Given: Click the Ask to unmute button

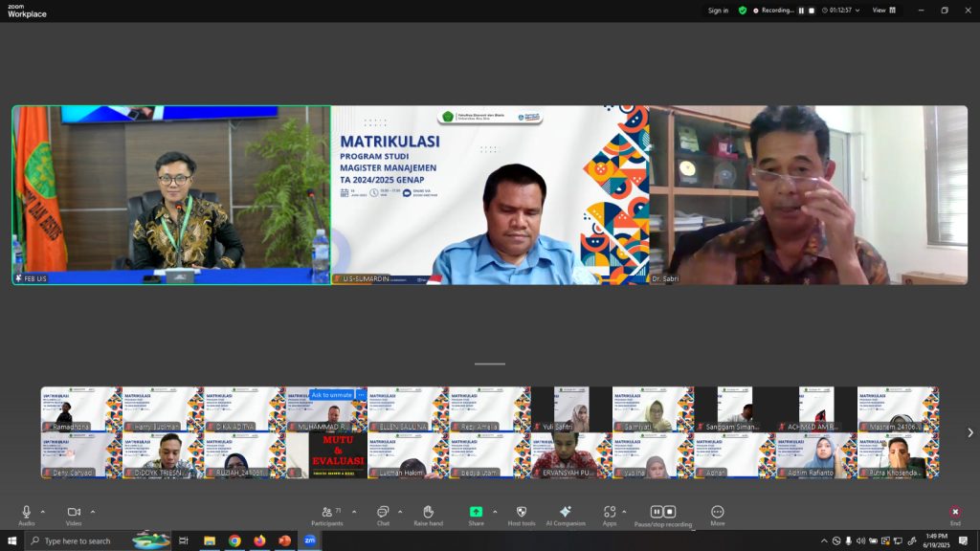Looking at the screenshot, I should click(x=332, y=394).
